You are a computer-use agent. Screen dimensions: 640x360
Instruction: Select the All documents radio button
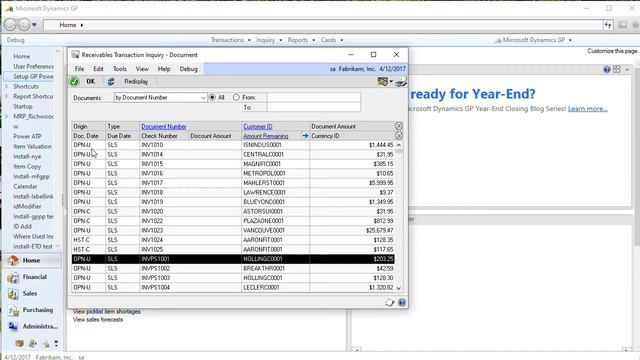(212, 98)
